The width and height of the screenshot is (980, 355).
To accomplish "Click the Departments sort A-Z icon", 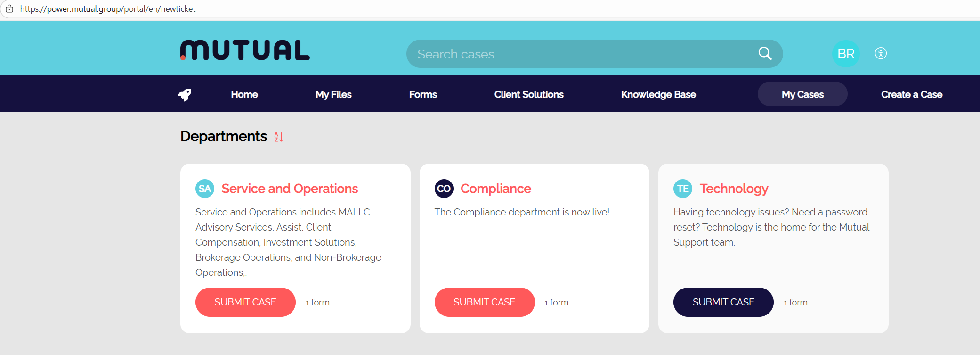I will 279,137.
